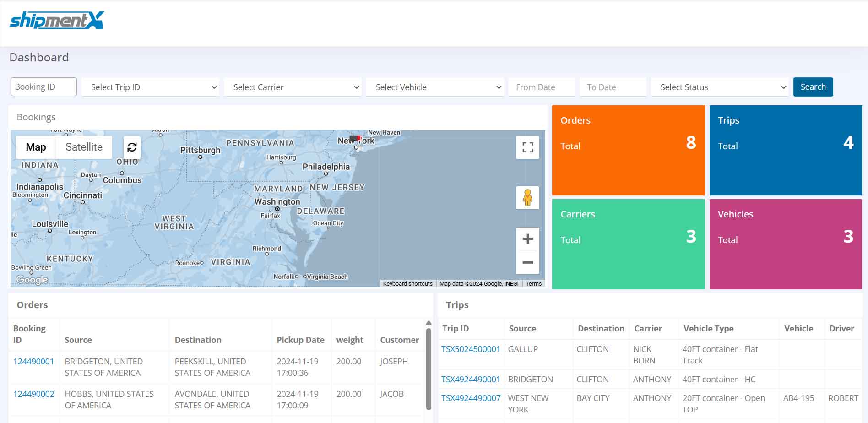Select the Street View pegman
This screenshot has height=423, width=868.
pyautogui.click(x=527, y=198)
